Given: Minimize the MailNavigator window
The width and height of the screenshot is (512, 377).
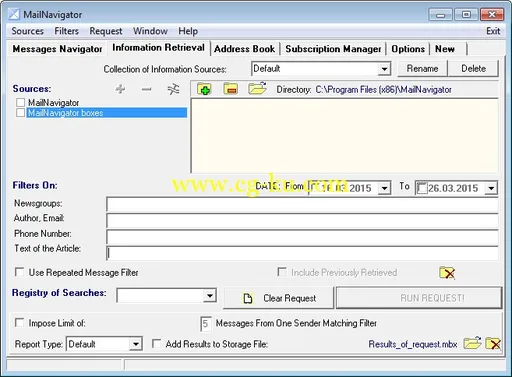Looking at the screenshot, I should 440,15.
